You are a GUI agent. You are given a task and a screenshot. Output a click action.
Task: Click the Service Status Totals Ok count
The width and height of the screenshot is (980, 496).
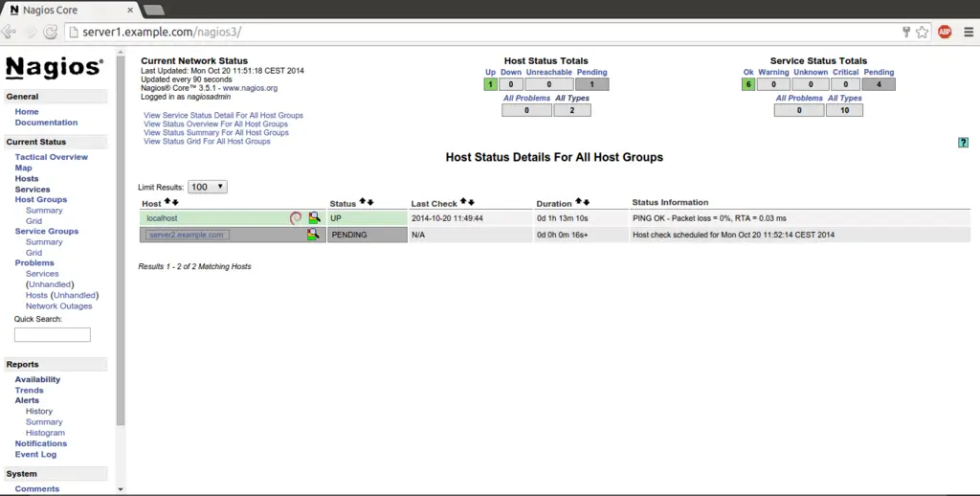[x=748, y=84]
